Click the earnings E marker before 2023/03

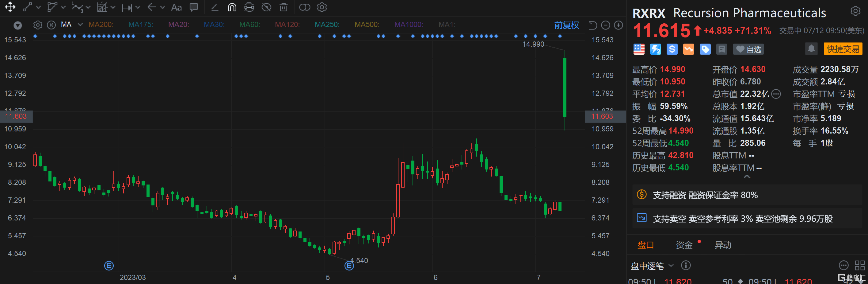click(109, 266)
